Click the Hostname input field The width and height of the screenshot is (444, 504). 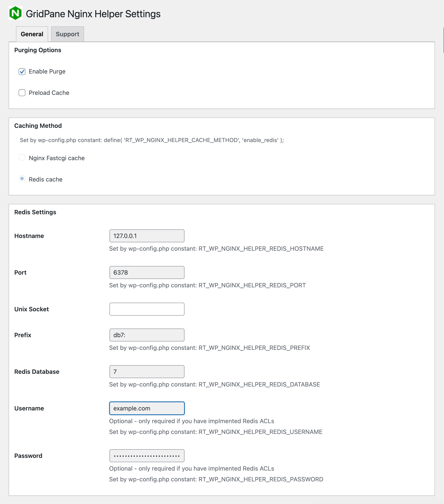tap(147, 236)
